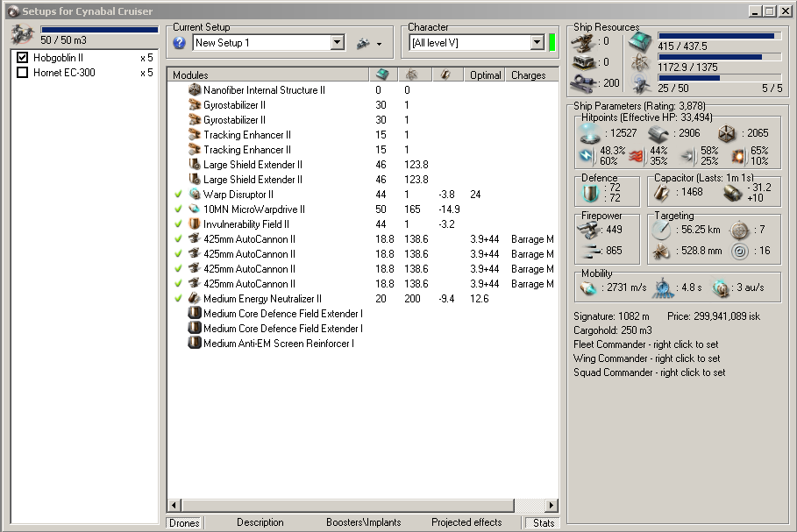This screenshot has width=797, height=532.
Task: Sort by the Modules column header
Action: click(x=268, y=75)
